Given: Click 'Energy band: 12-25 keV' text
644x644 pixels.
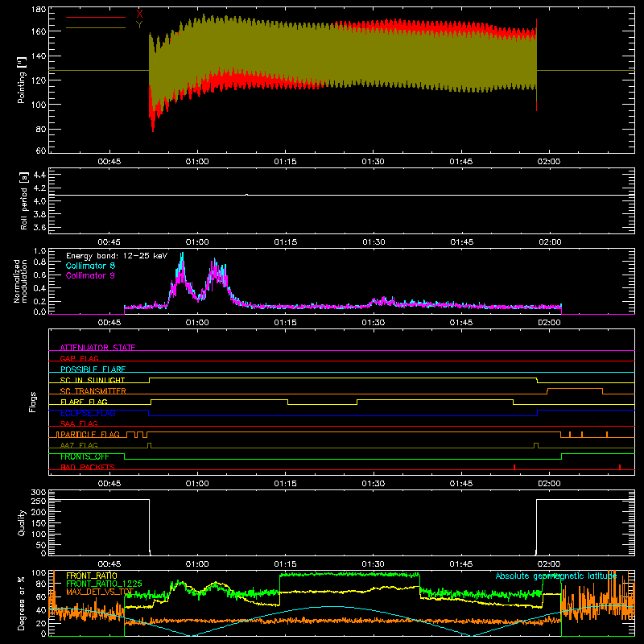Looking at the screenshot, I should (x=117, y=256).
